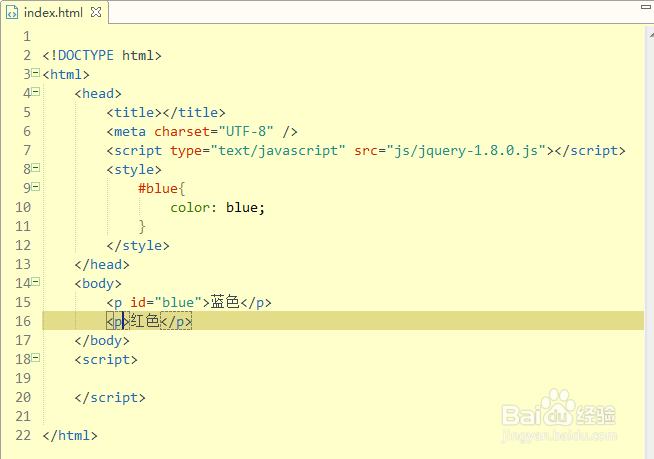Click the <!DOCTYPE html> declaration text
654x459 pixels.
102,55
